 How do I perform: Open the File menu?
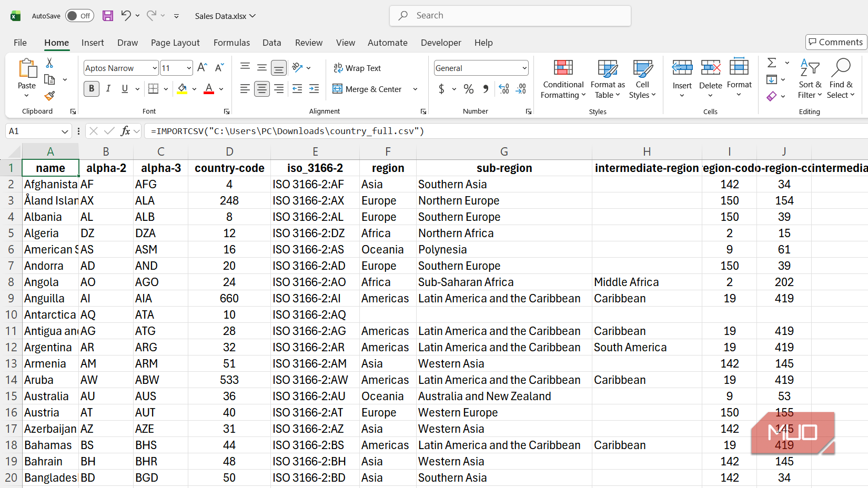20,43
